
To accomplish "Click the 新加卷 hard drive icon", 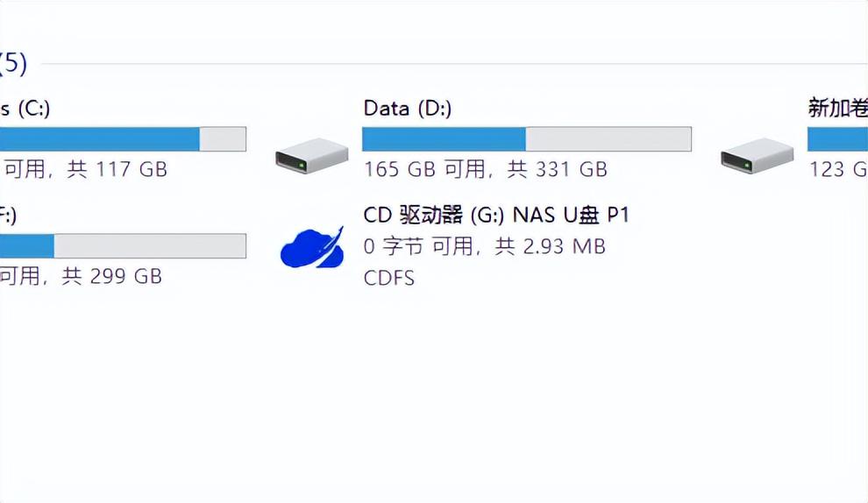I will pyautogui.click(x=757, y=156).
